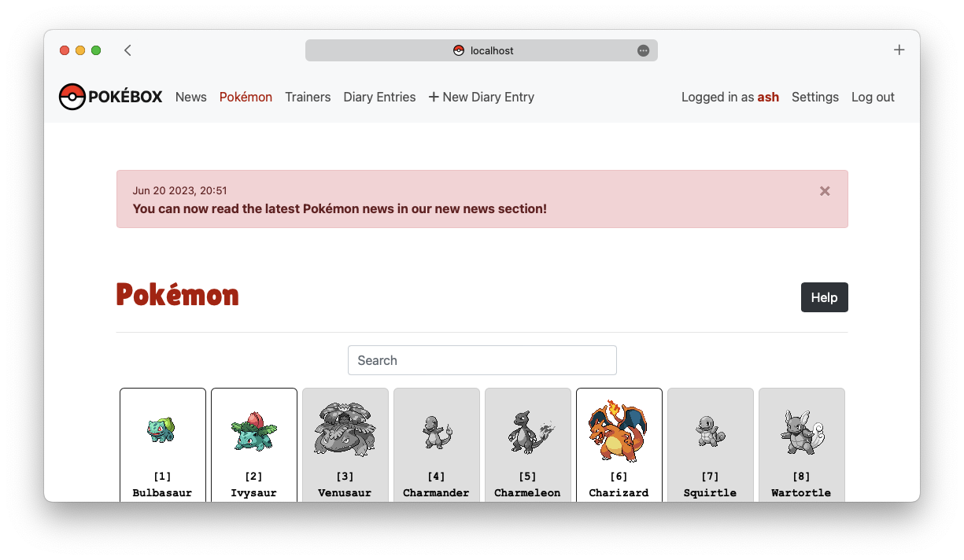Open Settings in the navbar
This screenshot has height=560, width=964.
click(x=815, y=97)
